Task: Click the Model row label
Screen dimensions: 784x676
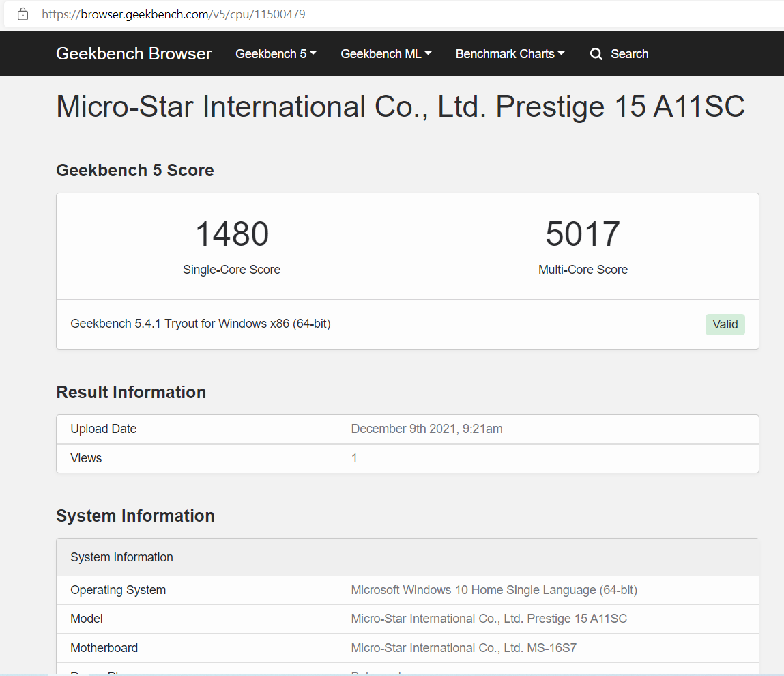Action: click(87, 619)
